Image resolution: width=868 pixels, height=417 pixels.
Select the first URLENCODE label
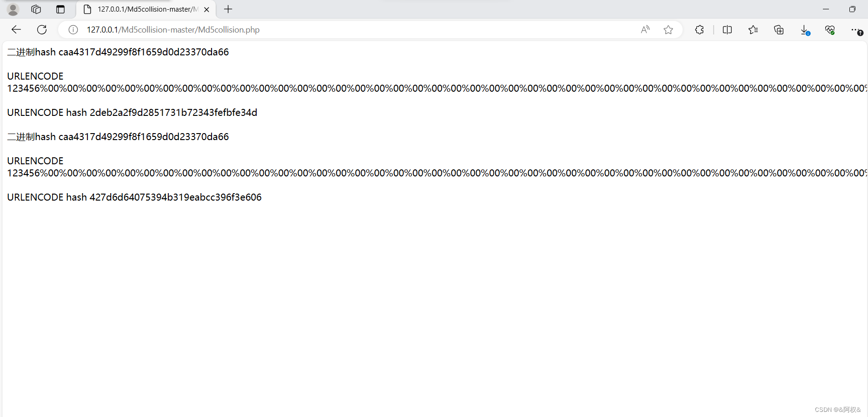point(35,76)
